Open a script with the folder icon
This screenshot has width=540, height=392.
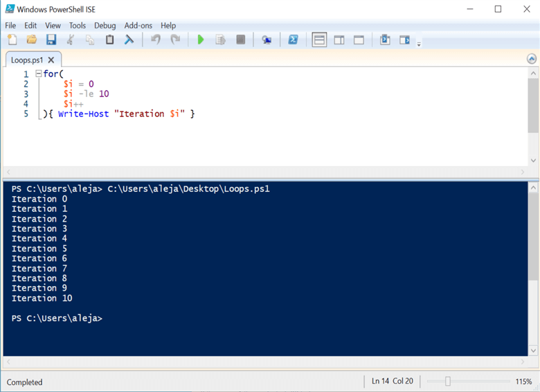[32, 39]
